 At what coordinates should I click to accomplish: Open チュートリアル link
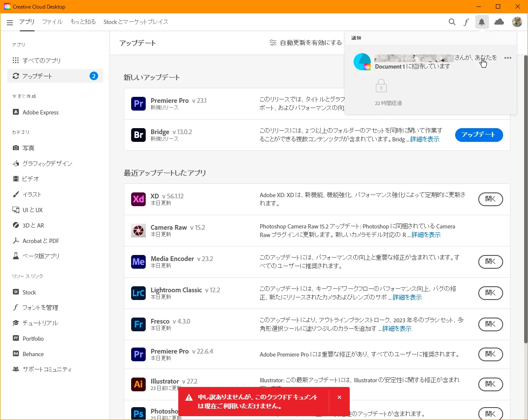(x=55, y=323)
